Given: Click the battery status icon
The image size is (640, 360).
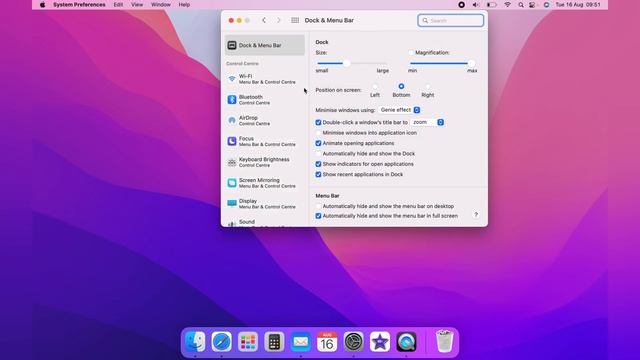Looking at the screenshot, I should point(491,5).
